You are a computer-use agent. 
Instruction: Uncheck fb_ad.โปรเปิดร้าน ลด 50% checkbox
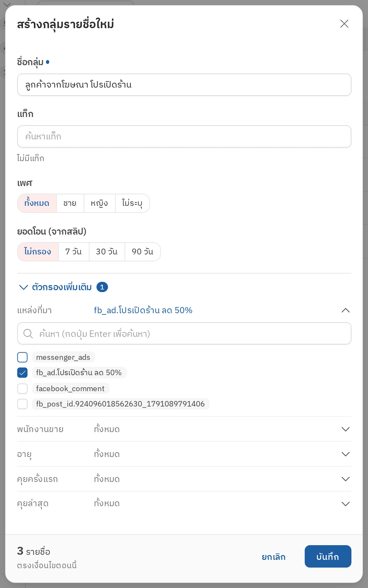coord(22,373)
